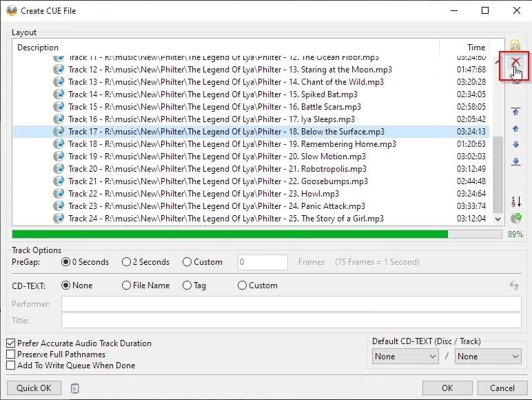Image resolution: width=532 pixels, height=400 pixels.
Task: Click the disc icon of Track 15
Action: click(x=59, y=107)
